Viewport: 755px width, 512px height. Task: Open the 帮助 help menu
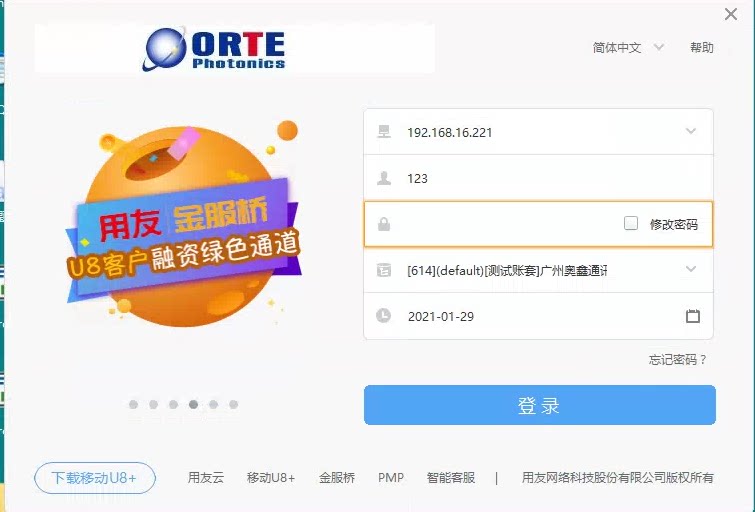[x=702, y=48]
